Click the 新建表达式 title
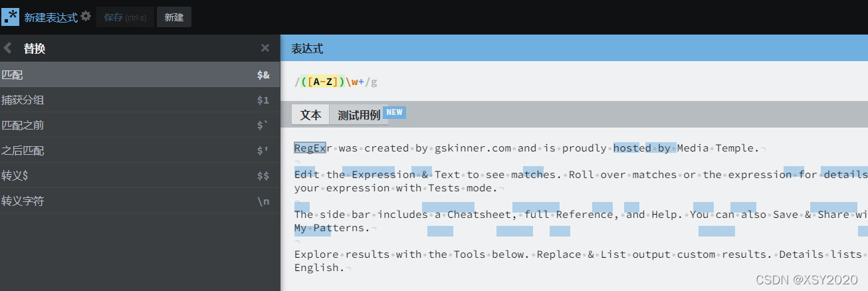This screenshot has width=868, height=291. point(51,17)
